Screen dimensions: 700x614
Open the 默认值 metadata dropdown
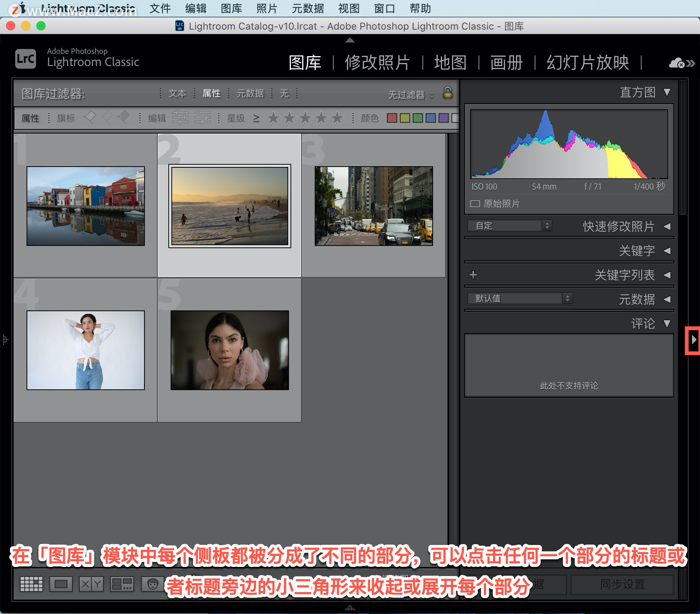pyautogui.click(x=520, y=298)
